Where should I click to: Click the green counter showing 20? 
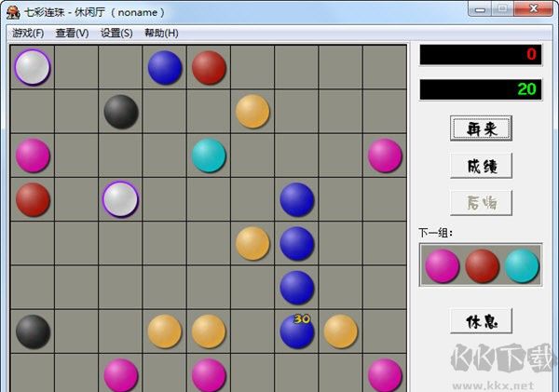481,89
